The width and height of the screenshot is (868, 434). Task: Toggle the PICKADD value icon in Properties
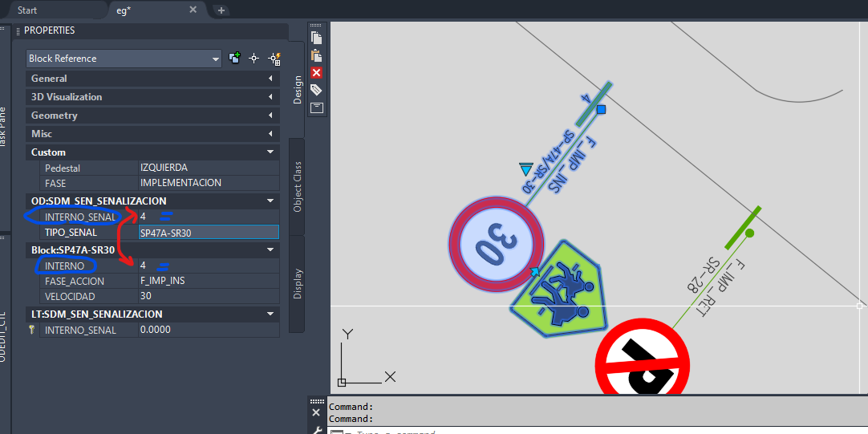tap(235, 59)
